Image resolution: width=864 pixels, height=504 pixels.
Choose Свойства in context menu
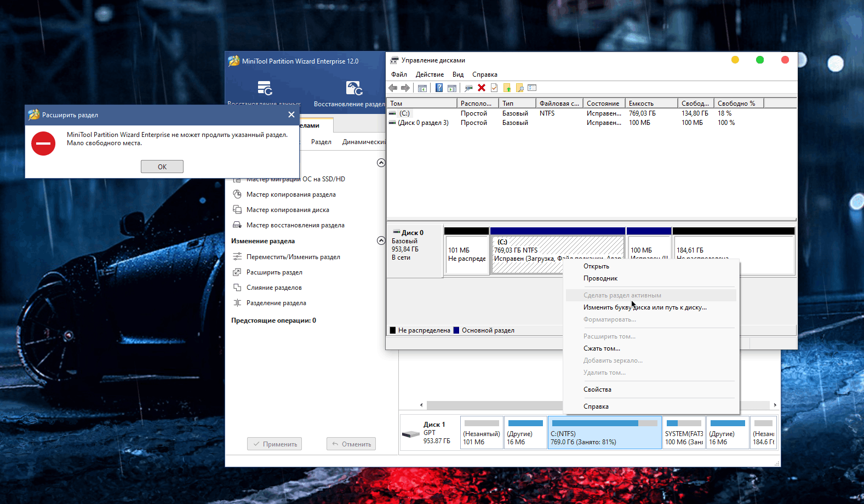point(651,390)
